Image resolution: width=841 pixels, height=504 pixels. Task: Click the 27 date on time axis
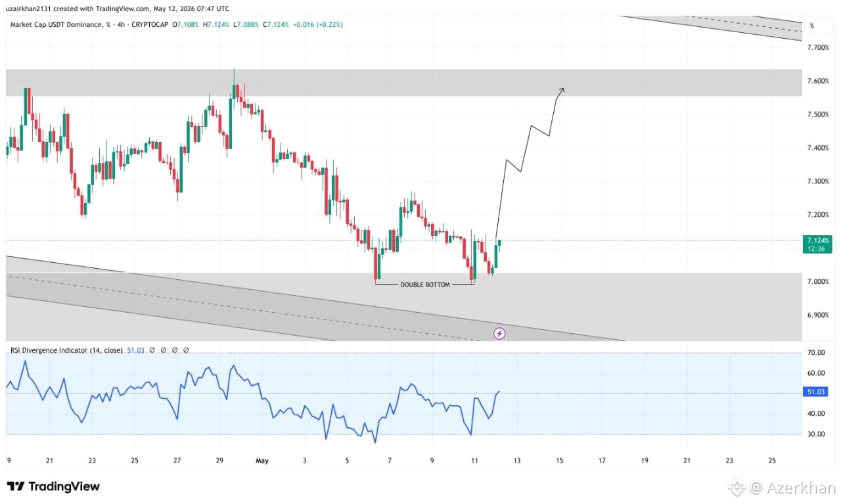(x=177, y=461)
